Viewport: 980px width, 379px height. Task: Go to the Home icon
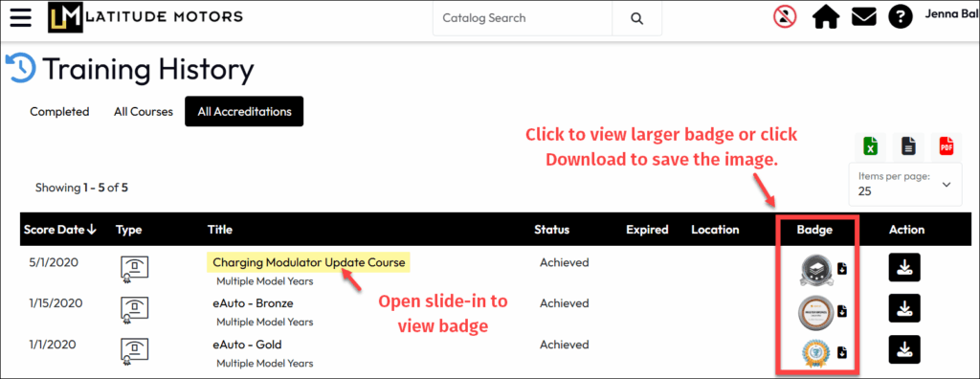click(826, 17)
